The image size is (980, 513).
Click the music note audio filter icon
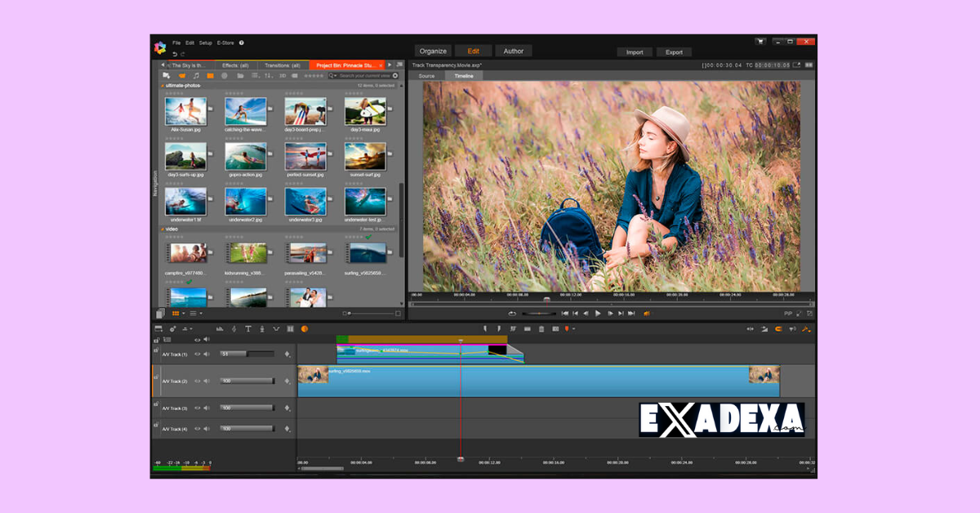[x=196, y=76]
